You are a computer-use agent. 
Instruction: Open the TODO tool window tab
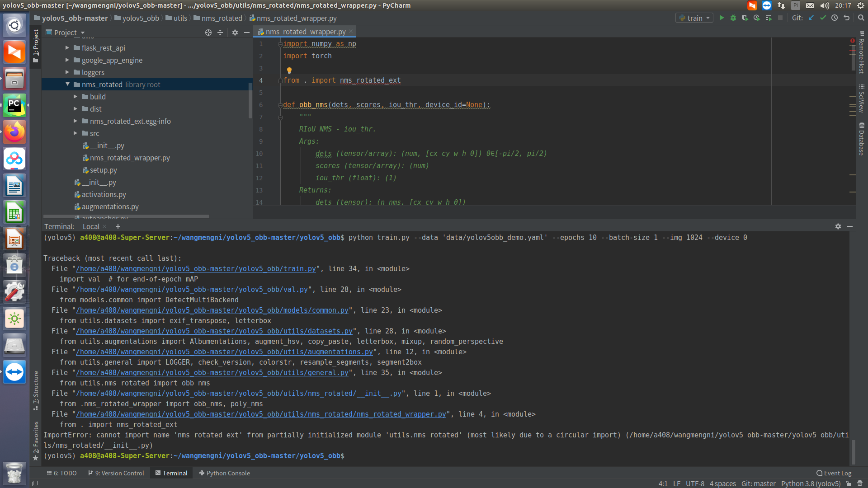[x=62, y=473]
